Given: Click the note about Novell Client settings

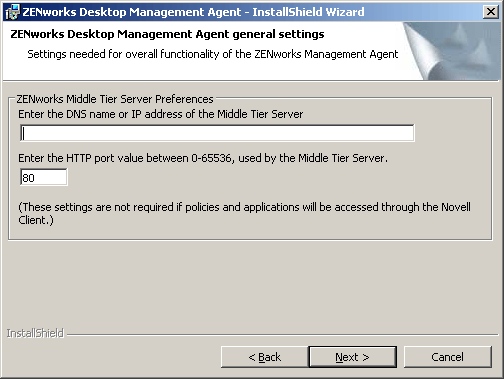Looking at the screenshot, I should tap(244, 213).
